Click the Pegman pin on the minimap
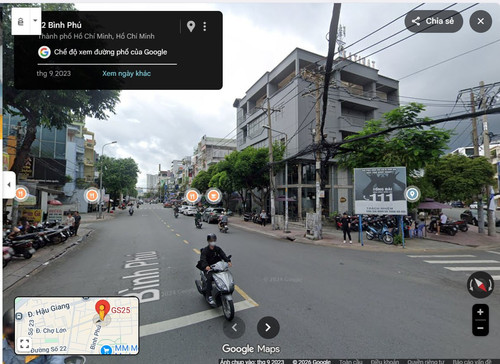 pyautogui.click(x=102, y=310)
